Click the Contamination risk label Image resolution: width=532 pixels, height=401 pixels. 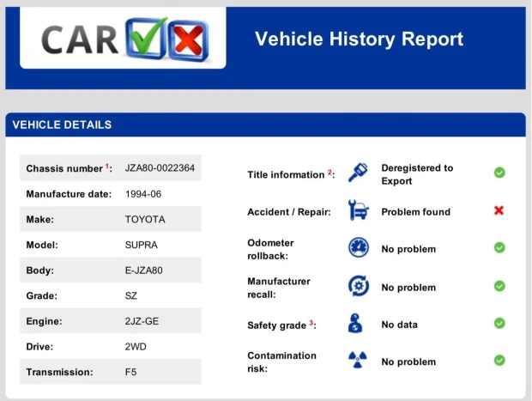(x=281, y=362)
